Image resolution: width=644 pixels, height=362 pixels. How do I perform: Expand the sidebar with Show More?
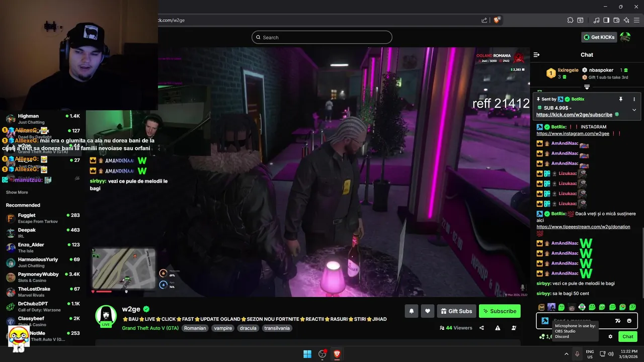[17, 193]
